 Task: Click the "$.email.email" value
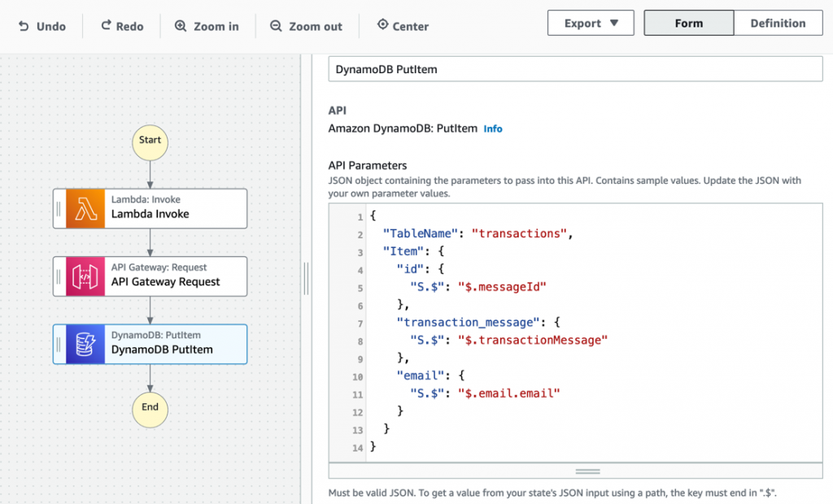click(509, 393)
